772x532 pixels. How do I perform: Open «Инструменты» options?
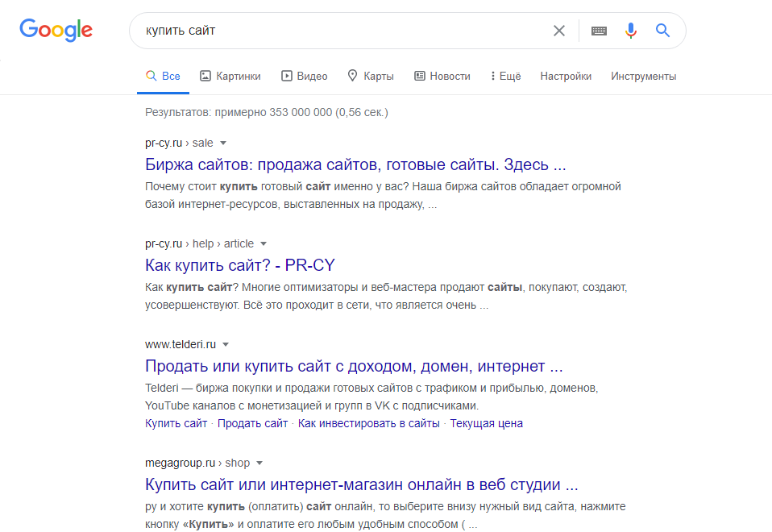point(644,77)
